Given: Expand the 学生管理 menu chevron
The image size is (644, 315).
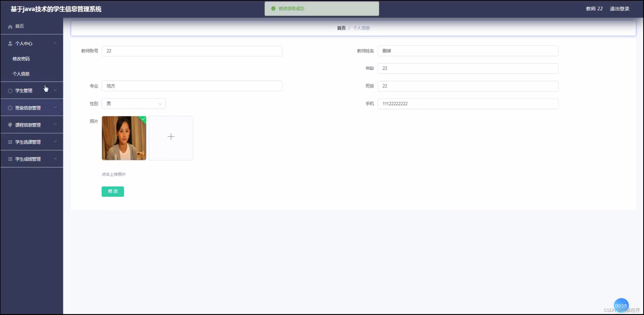Looking at the screenshot, I should [55, 90].
